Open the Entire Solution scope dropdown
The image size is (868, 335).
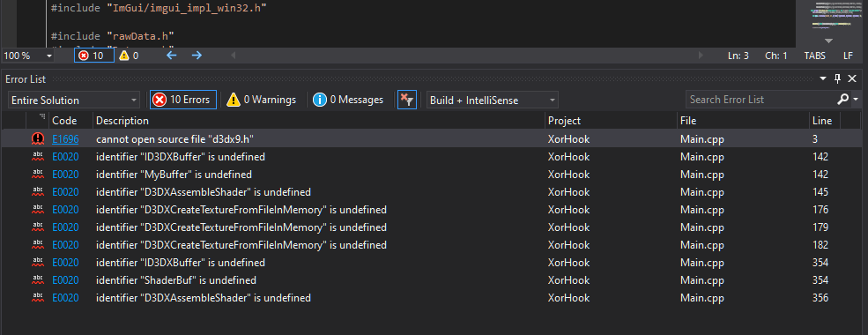click(x=74, y=100)
